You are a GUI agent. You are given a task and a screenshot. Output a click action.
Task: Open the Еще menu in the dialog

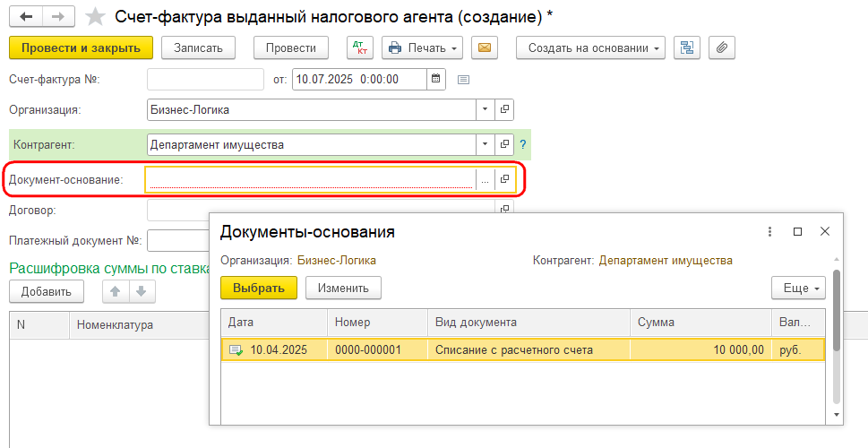(x=799, y=288)
